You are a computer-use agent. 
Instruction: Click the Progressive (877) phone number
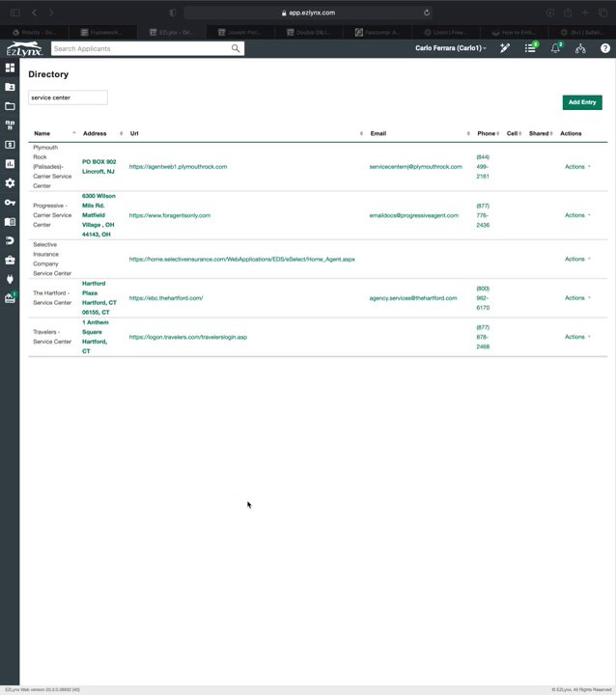483,215
